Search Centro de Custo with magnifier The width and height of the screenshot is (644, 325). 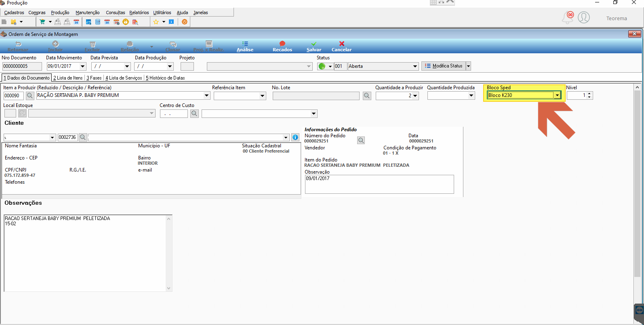pos(194,114)
